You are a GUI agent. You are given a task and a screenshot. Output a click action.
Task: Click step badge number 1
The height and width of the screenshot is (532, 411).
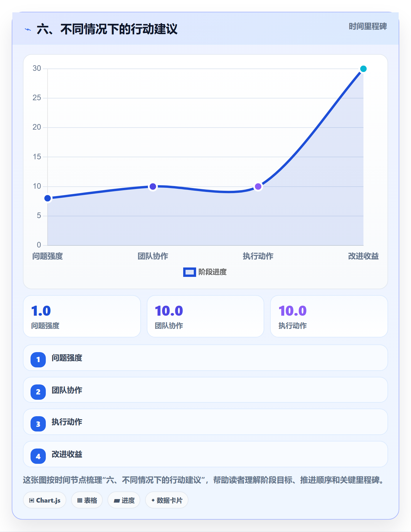pyautogui.click(x=38, y=359)
